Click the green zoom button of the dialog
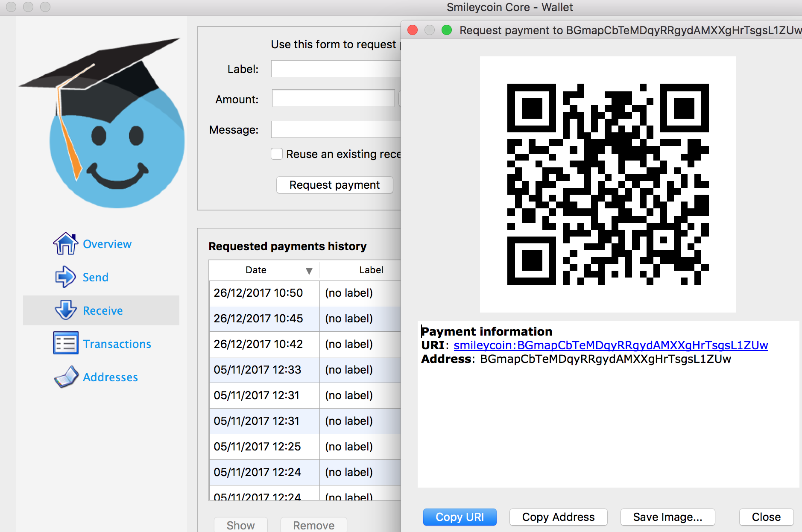802x532 pixels. click(x=447, y=30)
